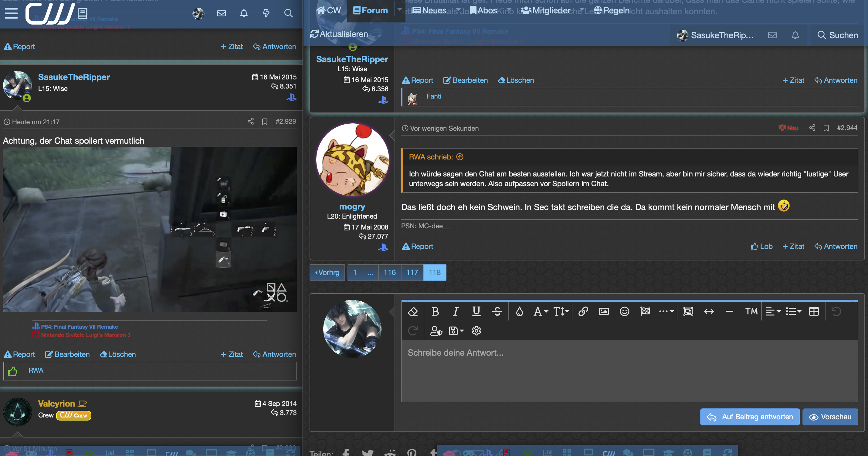868x456 pixels.
Task: Click the insert media frame icon
Action: (688, 311)
